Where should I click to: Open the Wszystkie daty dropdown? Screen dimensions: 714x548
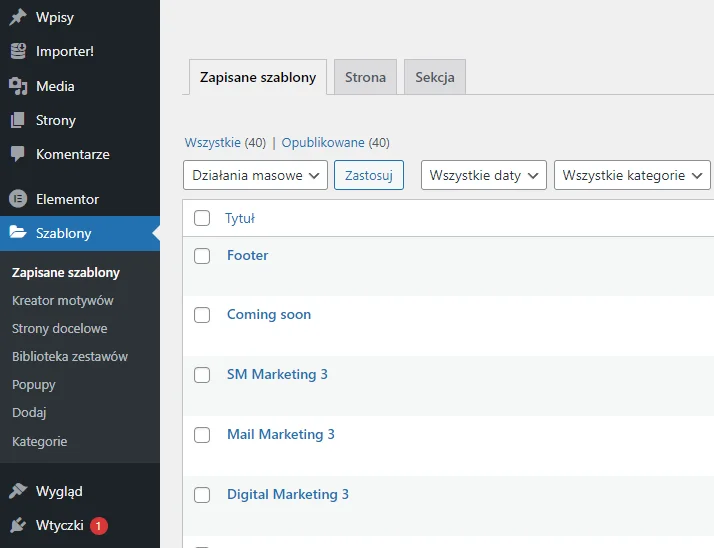pos(484,175)
